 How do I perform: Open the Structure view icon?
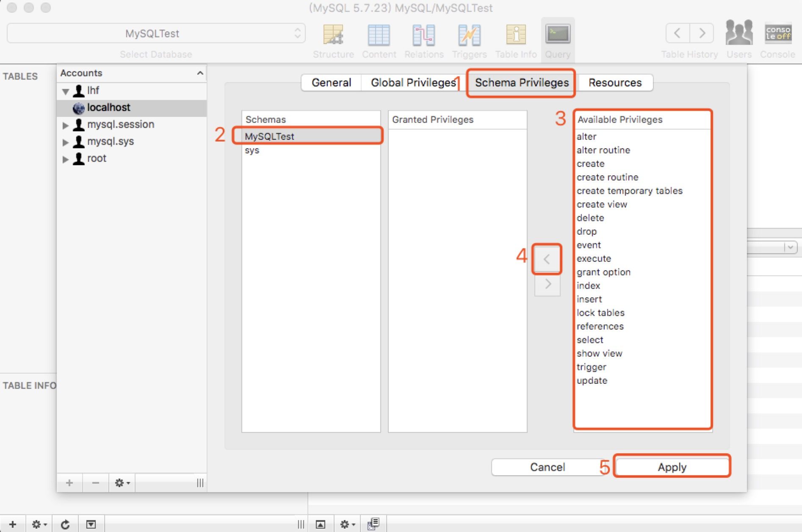(333, 35)
